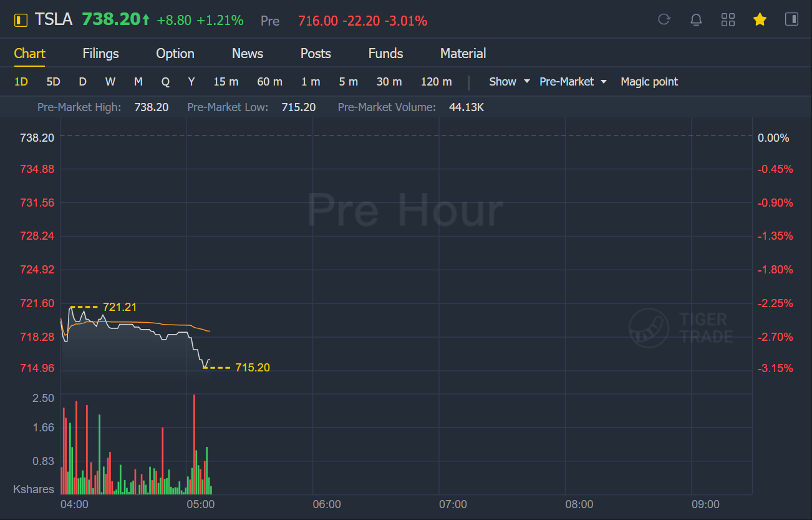
Task: Select the 120 m interval
Action: point(437,82)
